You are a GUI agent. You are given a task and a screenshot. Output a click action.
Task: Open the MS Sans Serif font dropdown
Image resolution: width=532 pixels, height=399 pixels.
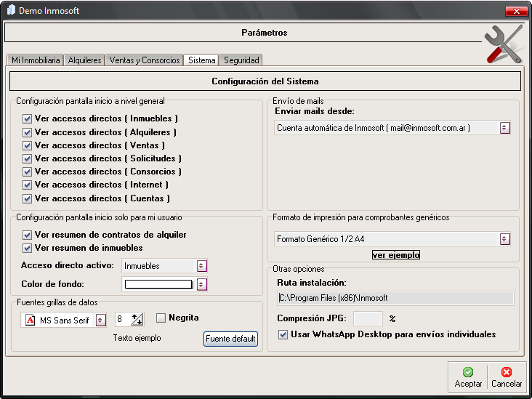click(x=100, y=320)
